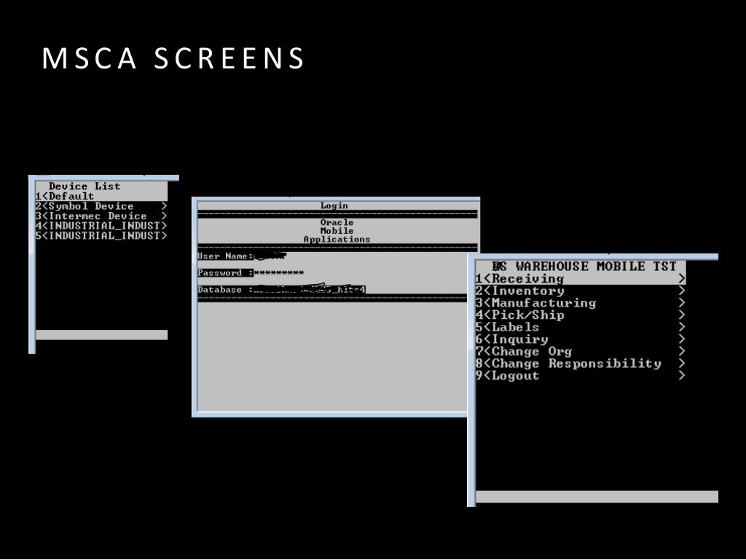Choose 2<Symbol Device from Device List
The height and width of the screenshot is (560, 746).
click(x=101, y=206)
